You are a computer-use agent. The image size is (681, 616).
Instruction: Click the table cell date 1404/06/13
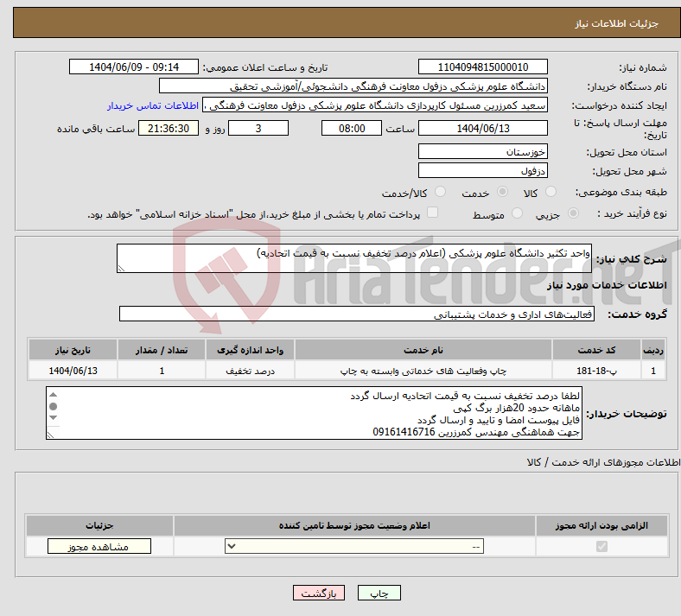point(73,371)
